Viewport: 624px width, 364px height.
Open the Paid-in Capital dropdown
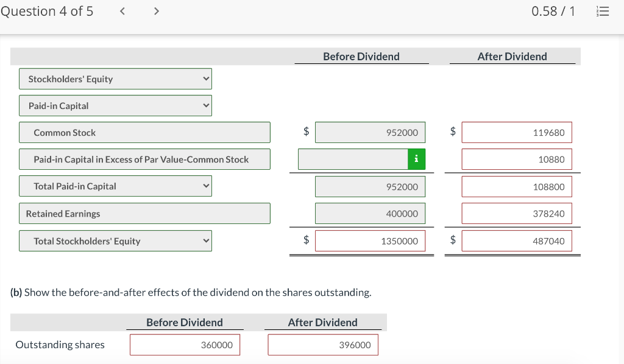115,106
